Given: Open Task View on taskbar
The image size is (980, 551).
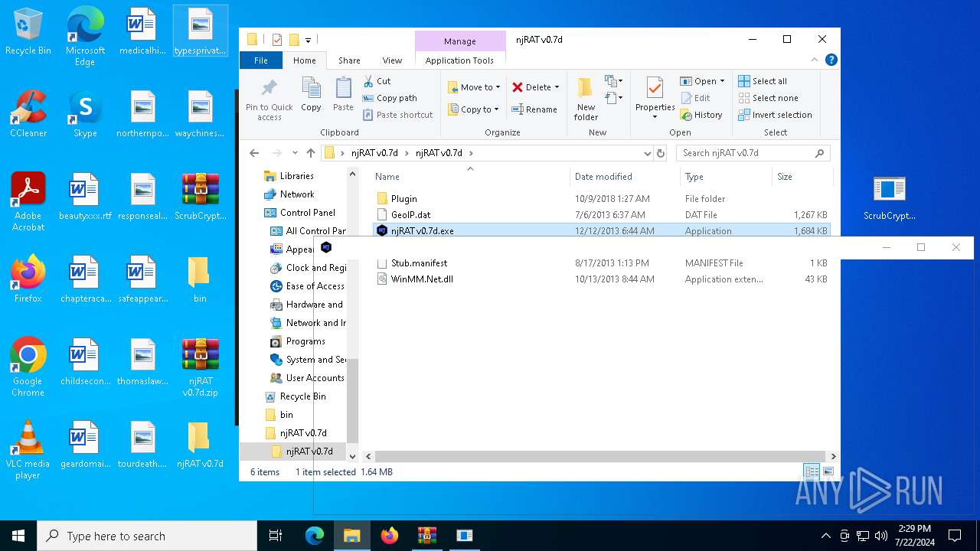Looking at the screenshot, I should pyautogui.click(x=276, y=536).
